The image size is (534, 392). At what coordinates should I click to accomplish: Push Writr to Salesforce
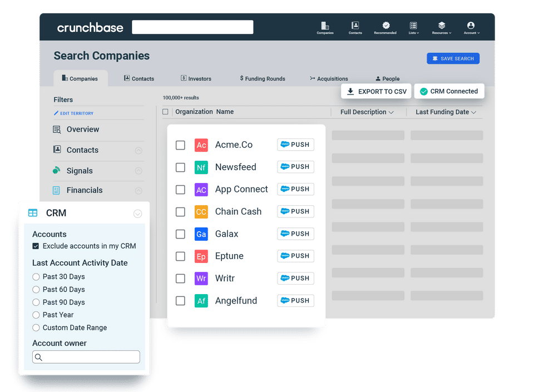coord(295,279)
